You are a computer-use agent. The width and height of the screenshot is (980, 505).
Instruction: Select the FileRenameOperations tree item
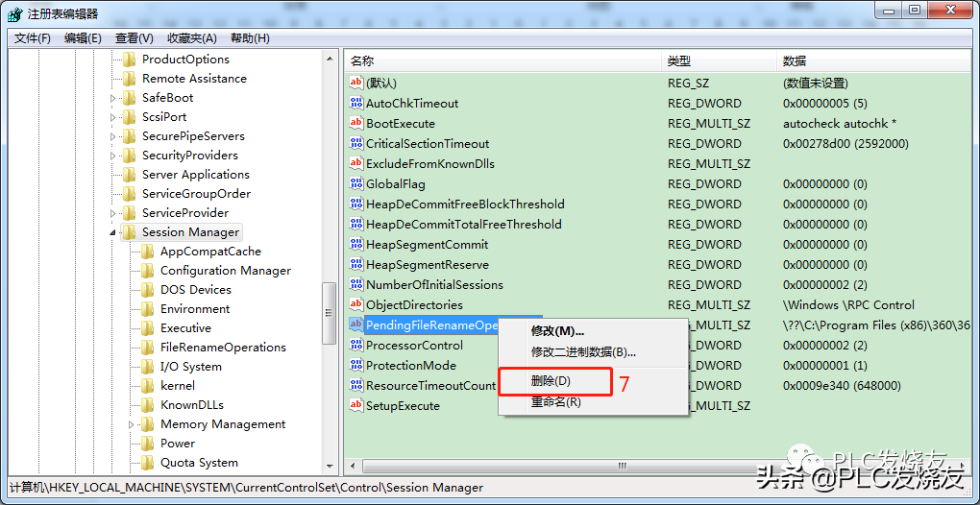223,348
